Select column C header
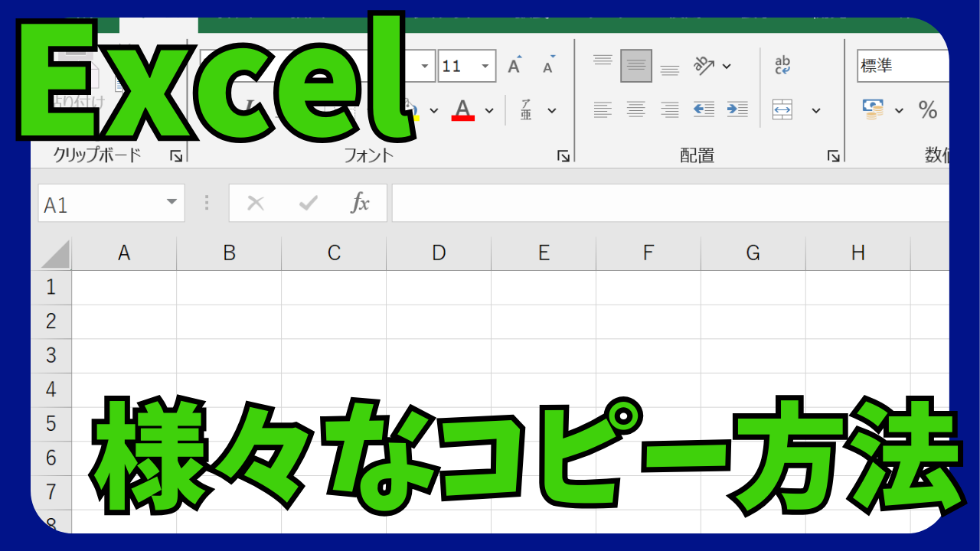 (334, 253)
